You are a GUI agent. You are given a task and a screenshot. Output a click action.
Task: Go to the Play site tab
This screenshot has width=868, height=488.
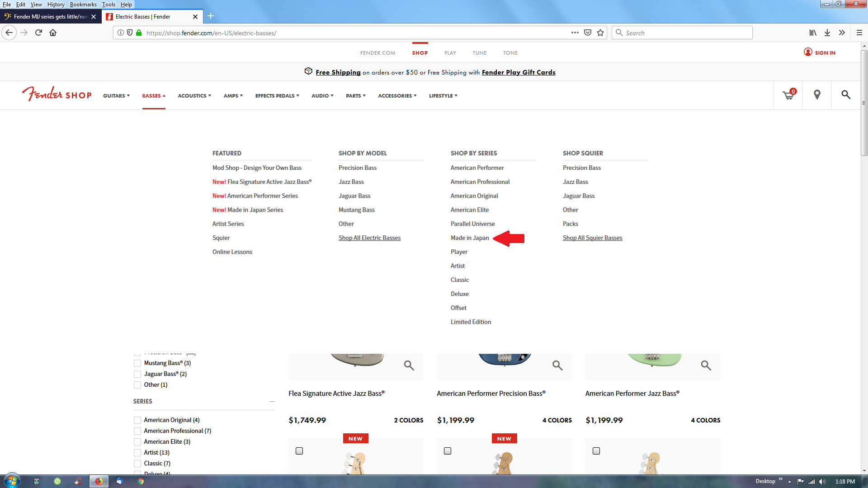click(450, 53)
